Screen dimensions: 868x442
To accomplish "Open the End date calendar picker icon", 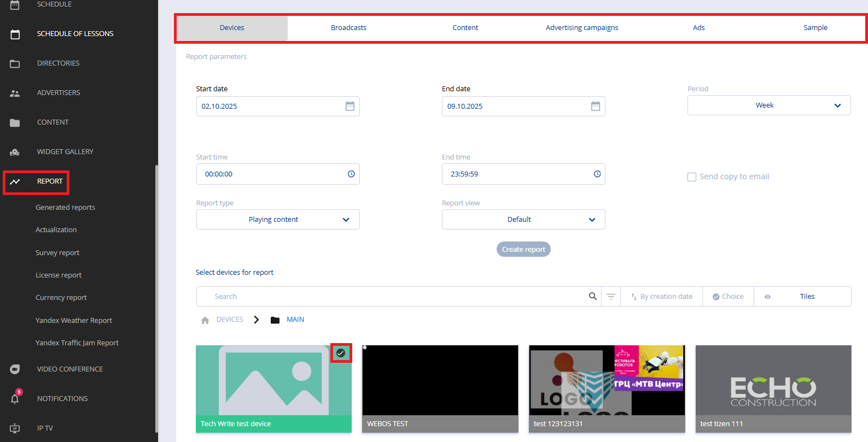I will (x=595, y=106).
